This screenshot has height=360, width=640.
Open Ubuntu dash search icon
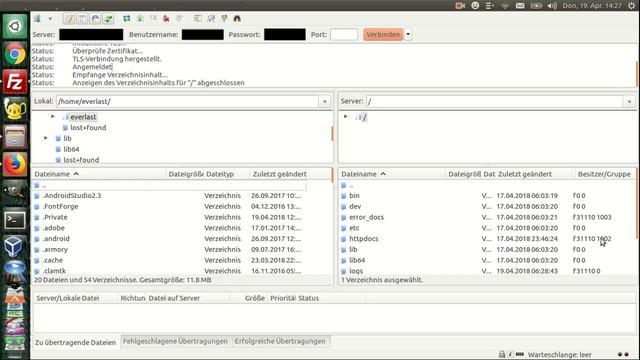[x=15, y=27]
